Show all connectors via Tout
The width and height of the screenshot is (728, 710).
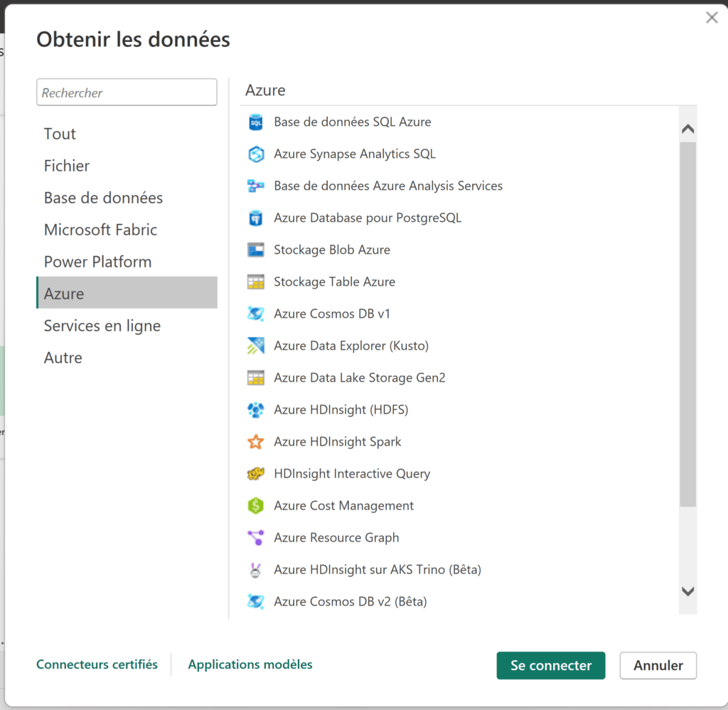(59, 134)
